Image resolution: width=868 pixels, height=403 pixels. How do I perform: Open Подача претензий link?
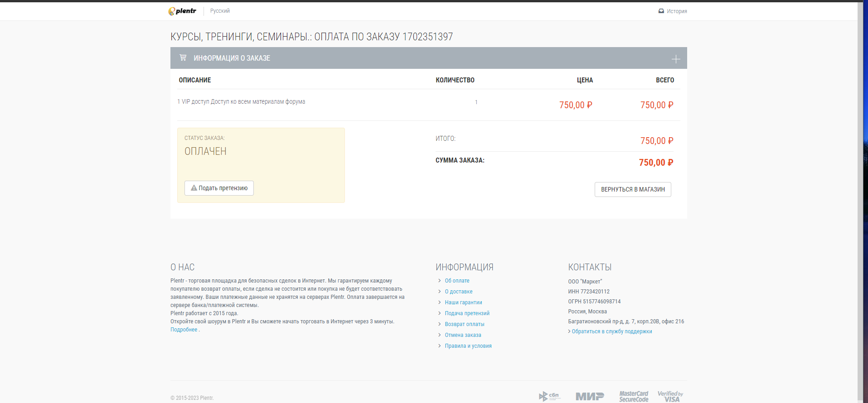point(467,313)
